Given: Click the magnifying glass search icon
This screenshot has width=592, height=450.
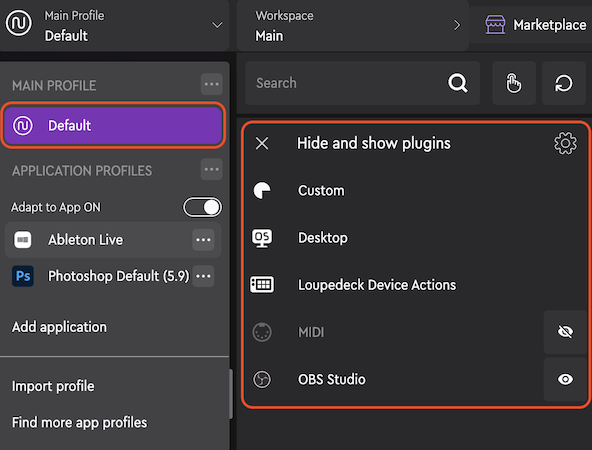Looking at the screenshot, I should [458, 83].
